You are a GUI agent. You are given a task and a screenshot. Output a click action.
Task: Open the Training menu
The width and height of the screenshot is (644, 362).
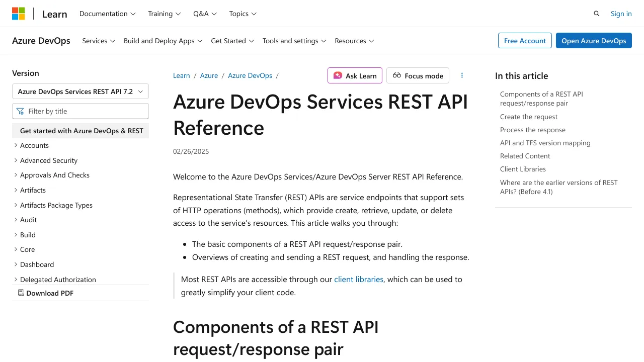click(x=165, y=14)
